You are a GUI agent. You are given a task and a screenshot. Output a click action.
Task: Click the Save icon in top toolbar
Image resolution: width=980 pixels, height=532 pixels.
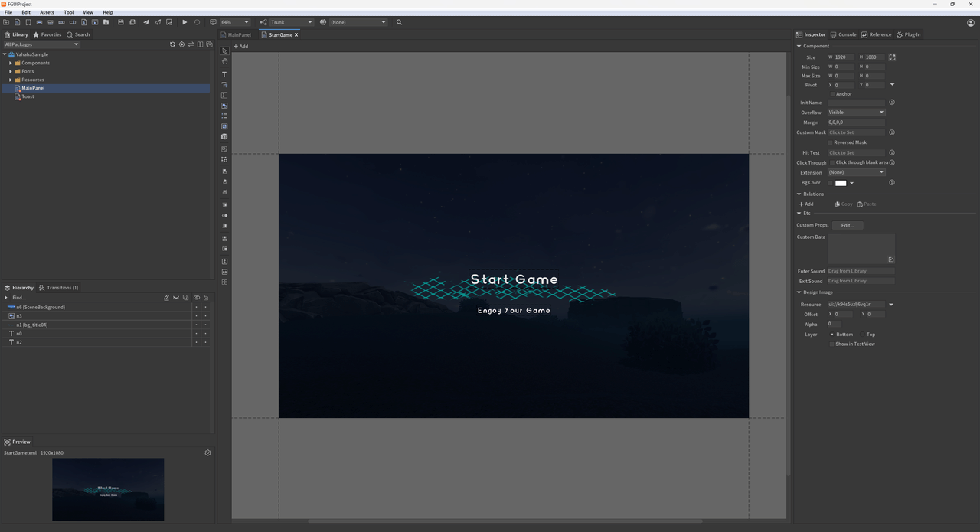[120, 22]
